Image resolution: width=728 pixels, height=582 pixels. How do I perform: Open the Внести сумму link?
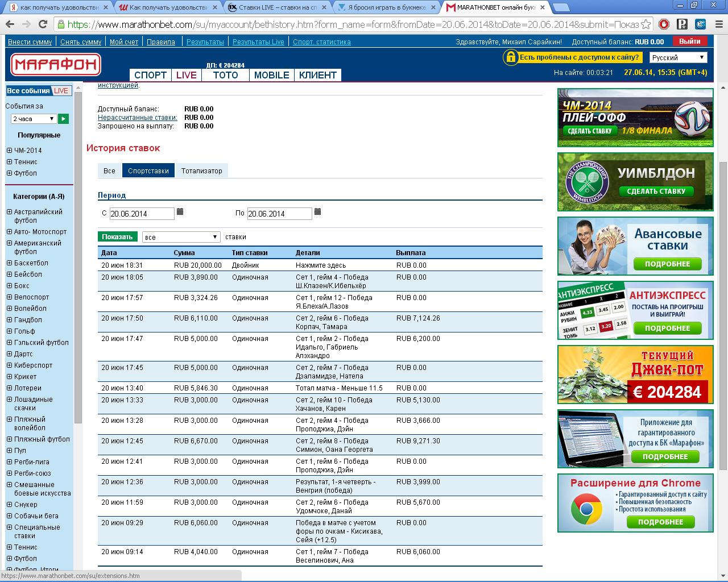[x=30, y=42]
